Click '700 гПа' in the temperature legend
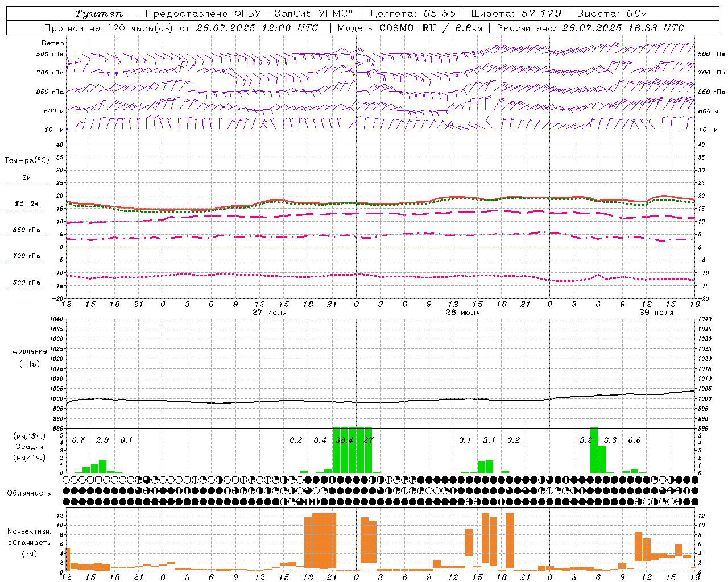Screen dimensions: 728x582 27,256
